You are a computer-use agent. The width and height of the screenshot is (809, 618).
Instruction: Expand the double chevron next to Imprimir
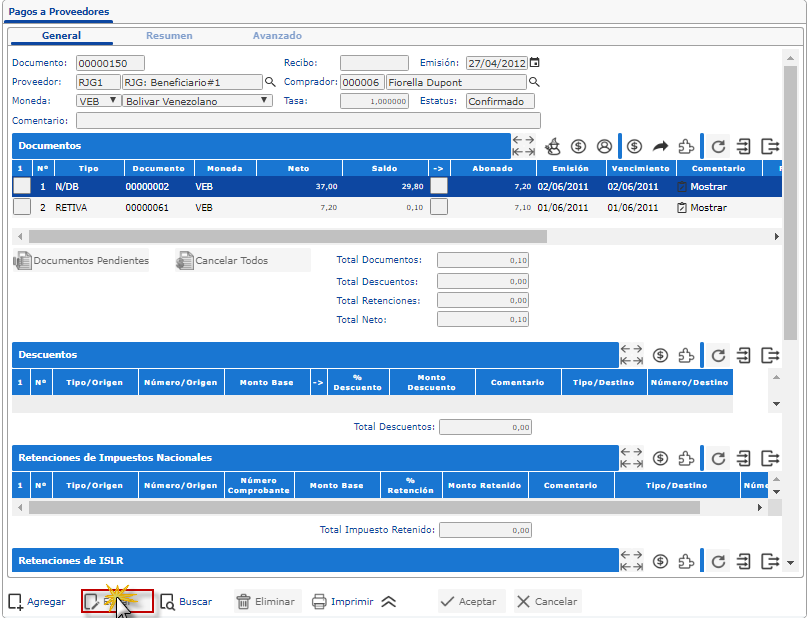[389, 602]
